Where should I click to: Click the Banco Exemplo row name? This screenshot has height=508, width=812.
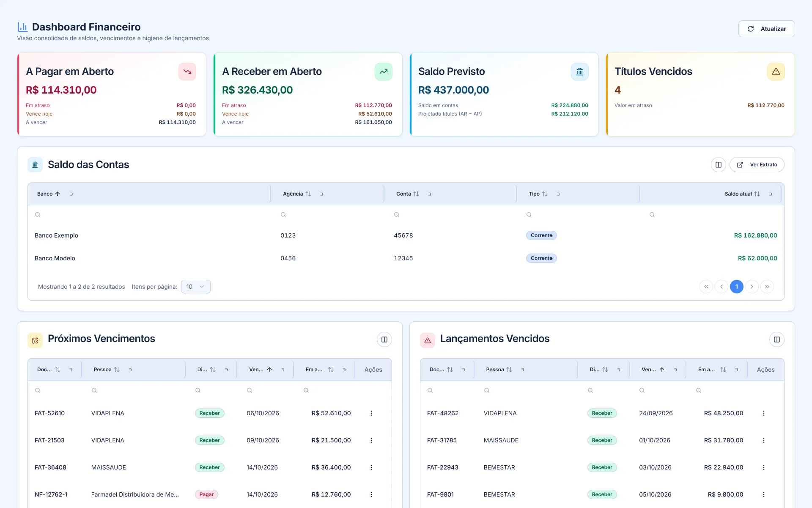(56, 235)
